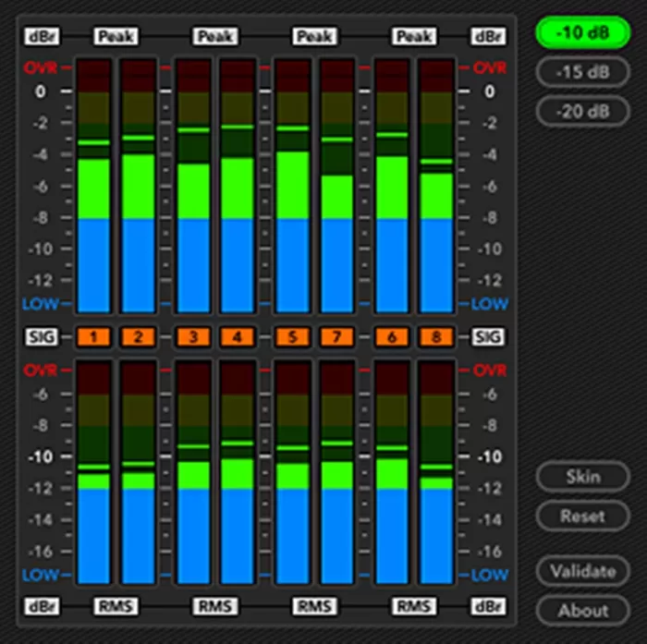
Task: Click the RMS meter bar for channel 2
Action: tap(139, 472)
